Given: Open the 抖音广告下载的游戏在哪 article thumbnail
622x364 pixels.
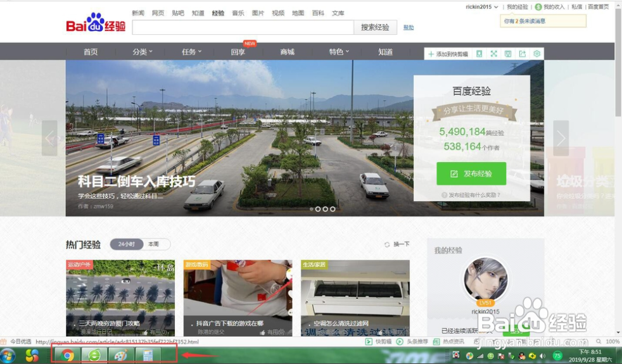Looking at the screenshot, I should pos(238,298).
